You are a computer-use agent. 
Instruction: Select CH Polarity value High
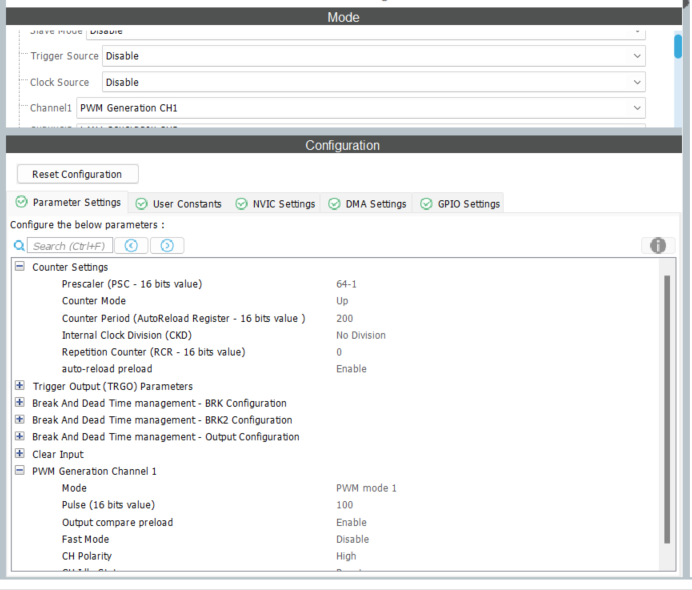346,556
